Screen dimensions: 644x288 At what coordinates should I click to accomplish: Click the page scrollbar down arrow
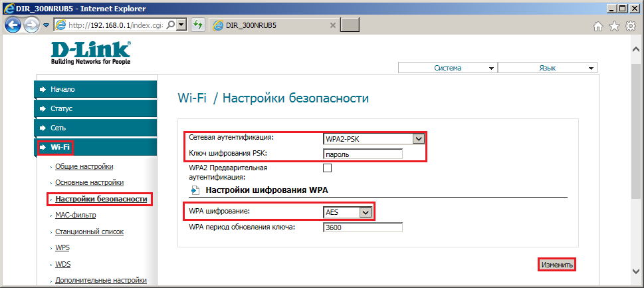click(636, 270)
